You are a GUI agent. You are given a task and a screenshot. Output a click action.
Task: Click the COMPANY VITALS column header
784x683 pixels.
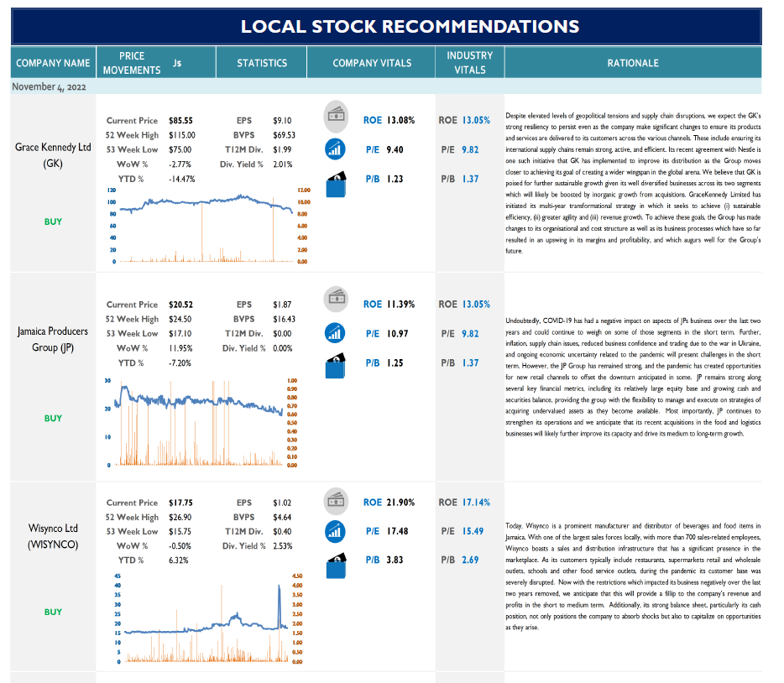tap(372, 63)
